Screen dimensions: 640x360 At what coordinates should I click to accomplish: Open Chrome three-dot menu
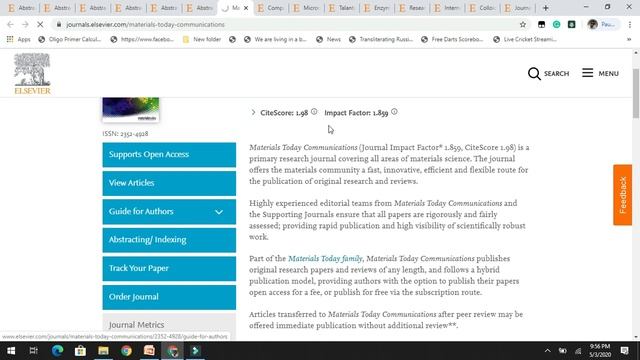tap(630, 24)
